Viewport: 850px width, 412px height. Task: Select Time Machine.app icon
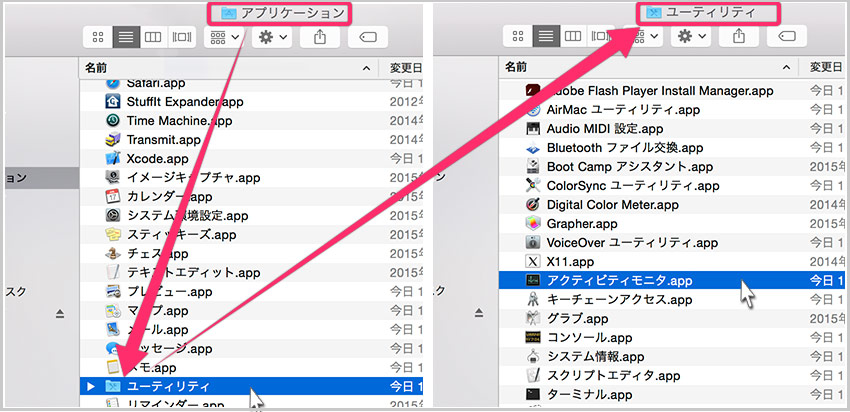click(112, 120)
